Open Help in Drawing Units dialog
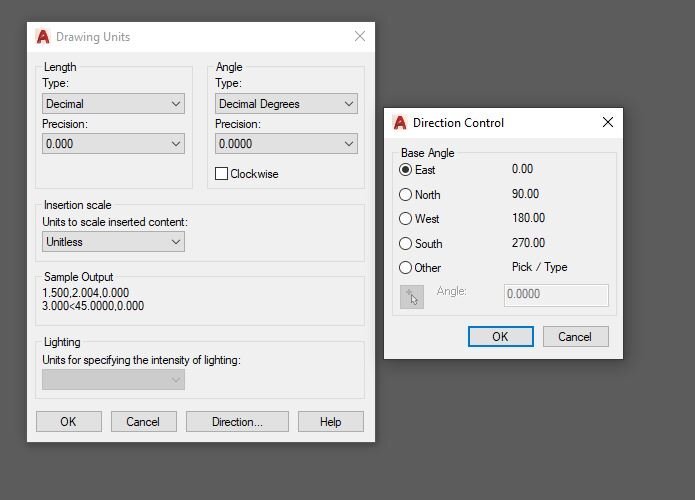 (x=331, y=422)
